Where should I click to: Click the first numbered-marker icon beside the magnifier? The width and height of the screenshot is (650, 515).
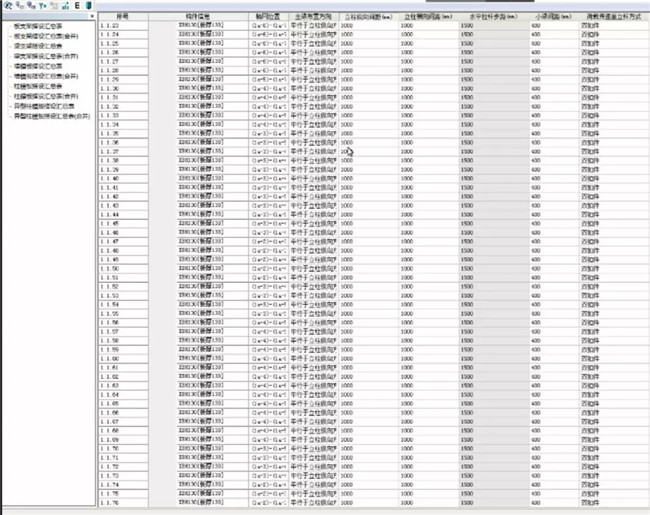[19, 5]
